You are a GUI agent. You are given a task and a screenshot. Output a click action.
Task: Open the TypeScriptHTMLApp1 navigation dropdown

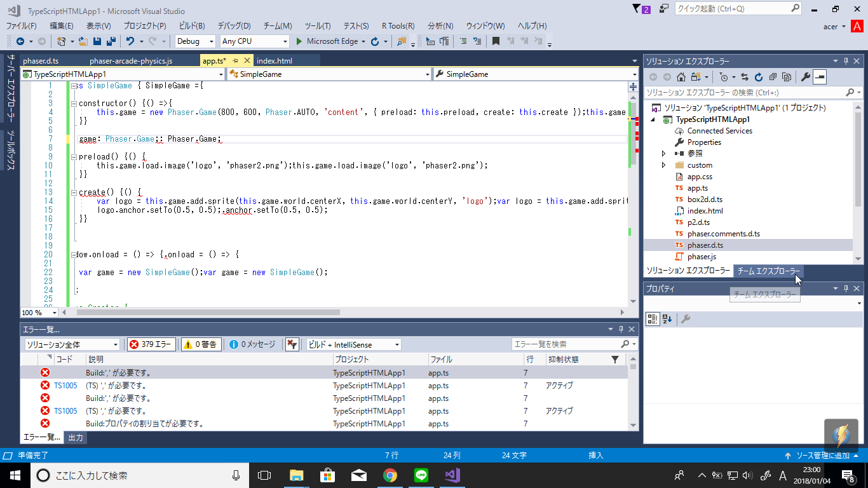tap(123, 74)
